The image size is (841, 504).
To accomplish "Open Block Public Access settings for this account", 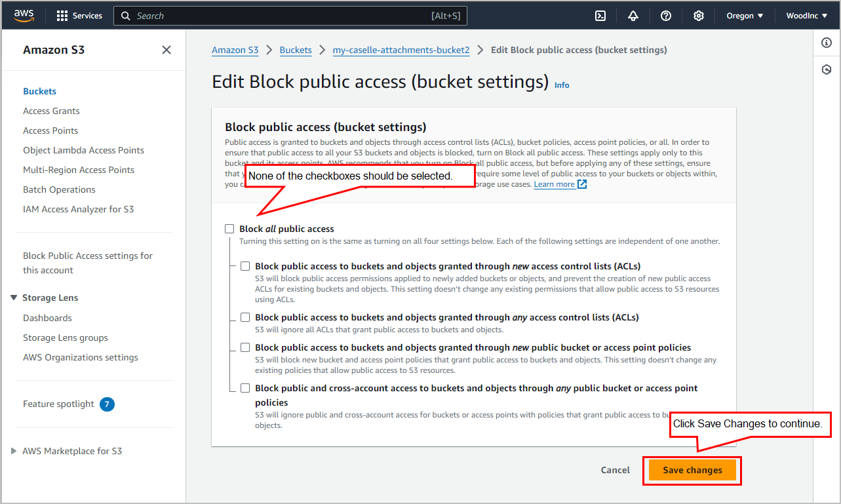I will (x=88, y=263).
